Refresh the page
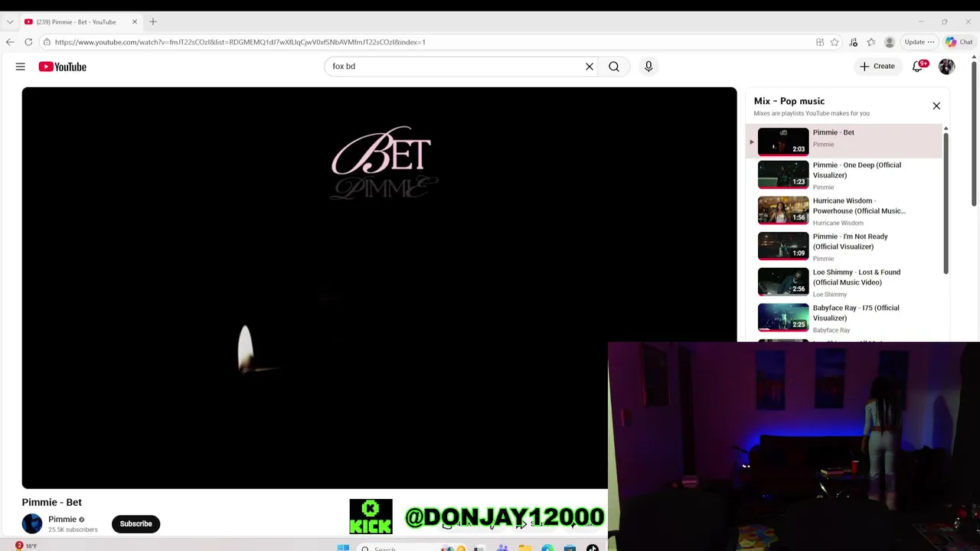The height and width of the screenshot is (551, 980). click(28, 42)
